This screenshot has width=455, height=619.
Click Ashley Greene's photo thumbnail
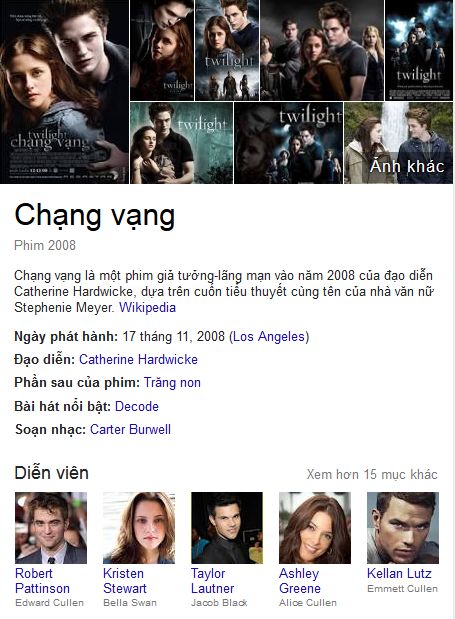point(315,528)
